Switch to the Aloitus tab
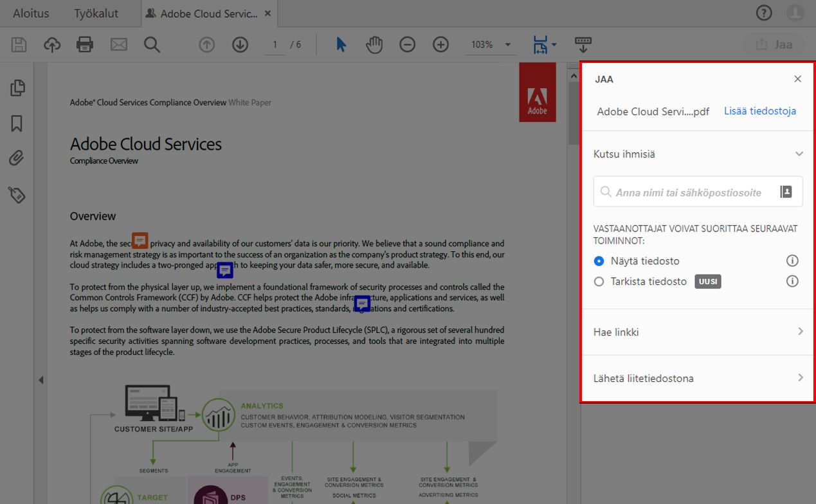816x504 pixels. 31,14
